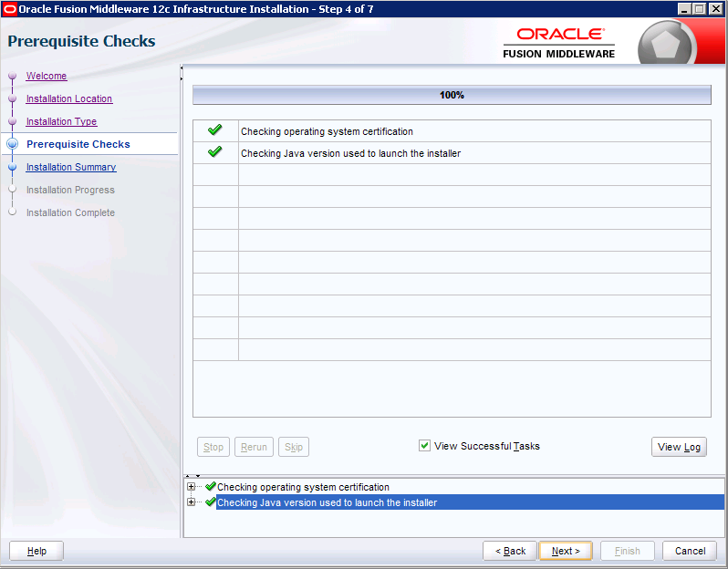Click the green checkmark beside operating system certification in table
The height and width of the screenshot is (569, 728).
coord(214,130)
